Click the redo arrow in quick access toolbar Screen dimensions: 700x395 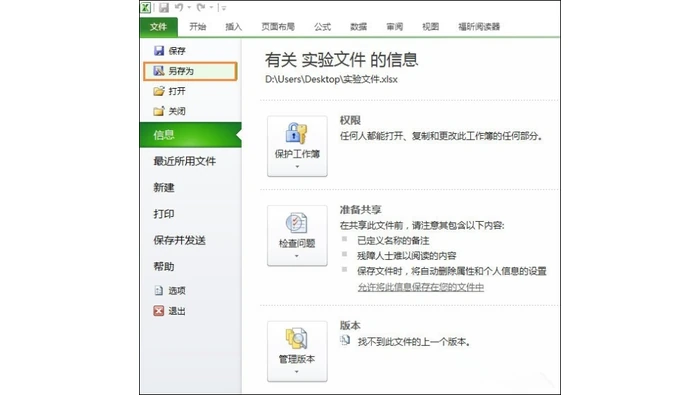coord(201,7)
